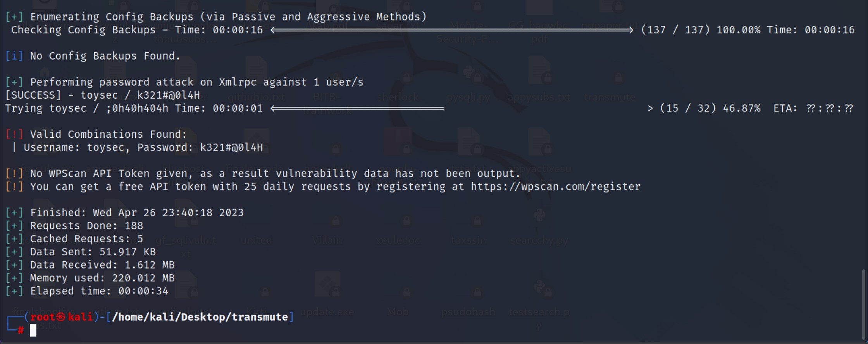Image resolution: width=868 pixels, height=344 pixels.
Task: Click the [SUCCESS] tag in the output
Action: tap(33, 95)
